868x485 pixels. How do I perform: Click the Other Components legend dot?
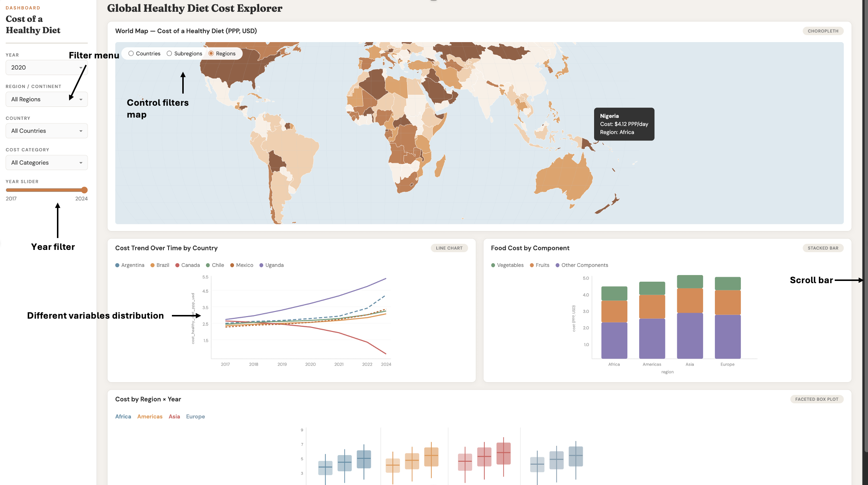coord(557,265)
